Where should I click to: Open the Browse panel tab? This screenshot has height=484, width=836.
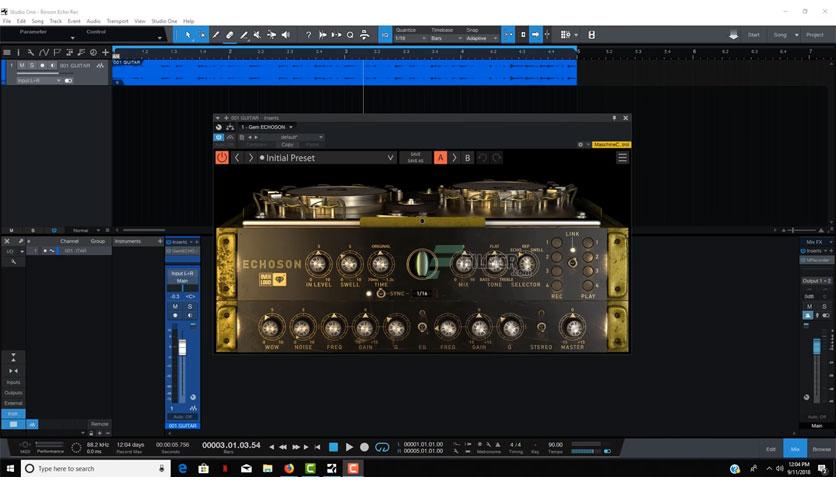821,449
